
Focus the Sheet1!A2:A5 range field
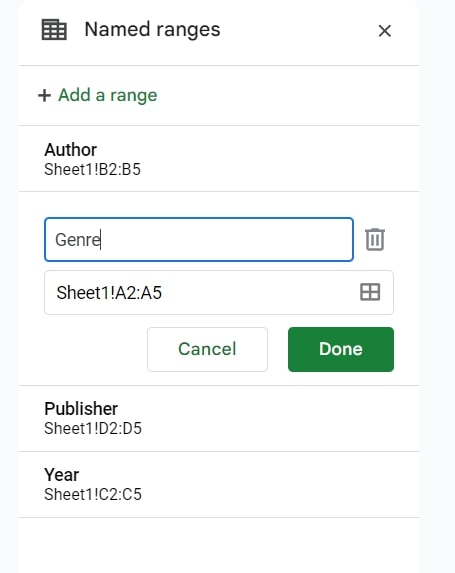pyautogui.click(x=219, y=292)
